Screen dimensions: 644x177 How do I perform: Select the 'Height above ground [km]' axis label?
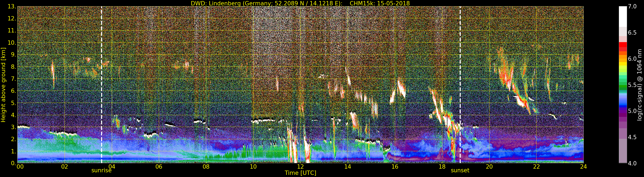click(3, 85)
